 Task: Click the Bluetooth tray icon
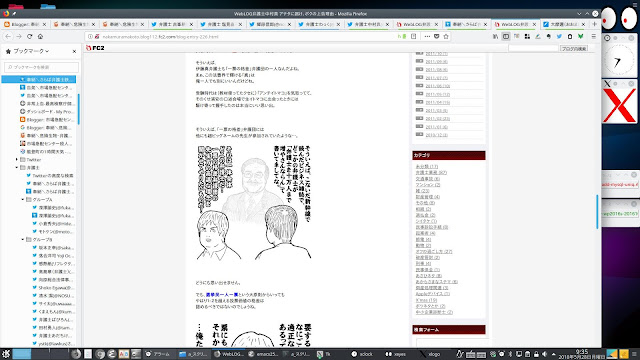pyautogui.click(x=510, y=354)
